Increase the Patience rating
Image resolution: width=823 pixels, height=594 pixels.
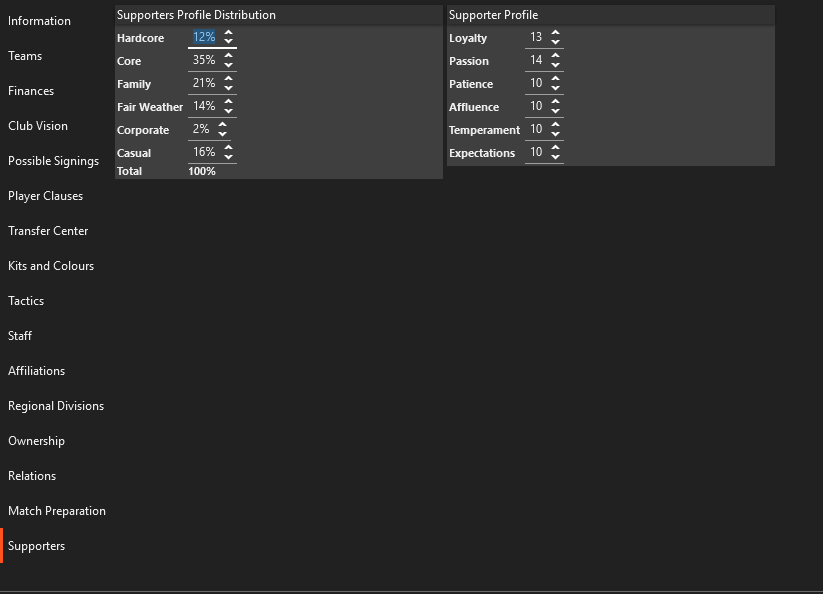tap(555, 78)
